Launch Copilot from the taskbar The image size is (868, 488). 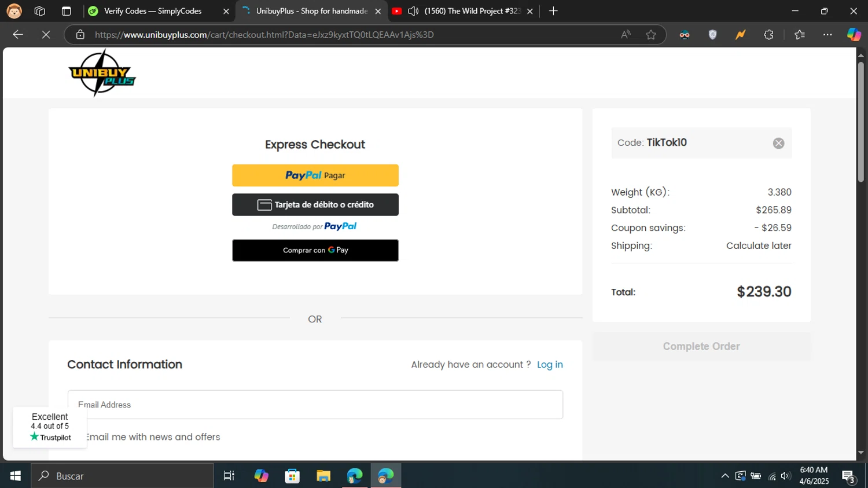coord(261,476)
